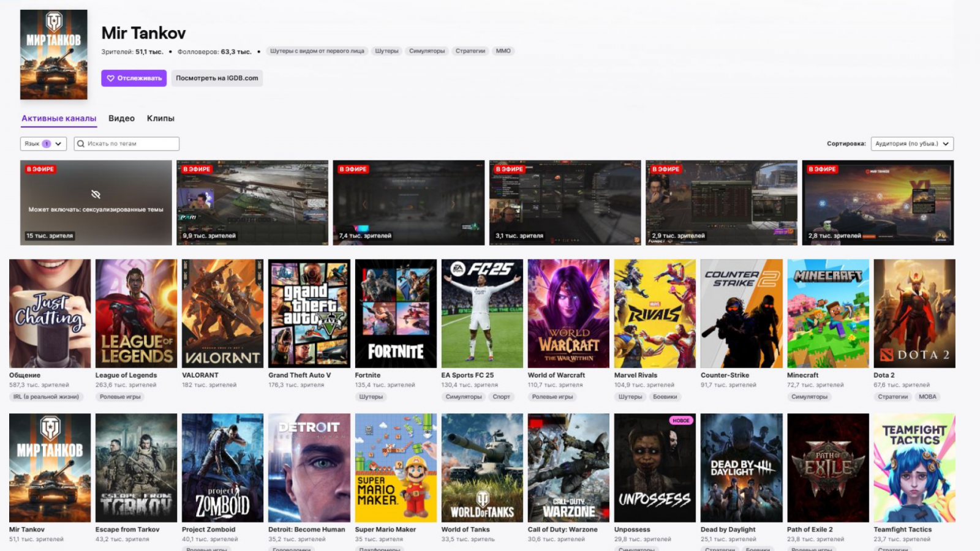Open the live stream with 3,1 тыс. зрителя
This screenshot has height=551, width=980.
[x=565, y=203]
